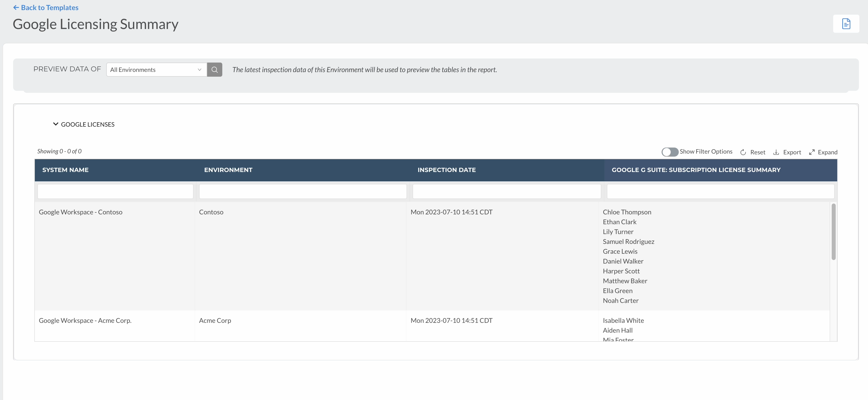Go Back to Templates link
The image size is (868, 400).
(49, 7)
